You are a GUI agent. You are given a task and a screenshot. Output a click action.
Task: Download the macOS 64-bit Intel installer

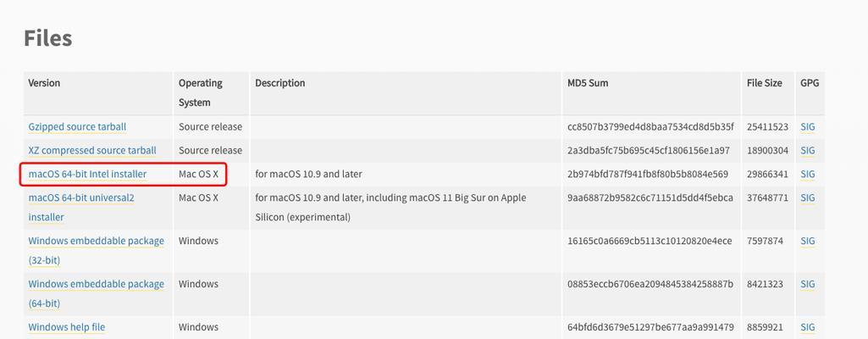[x=87, y=175]
